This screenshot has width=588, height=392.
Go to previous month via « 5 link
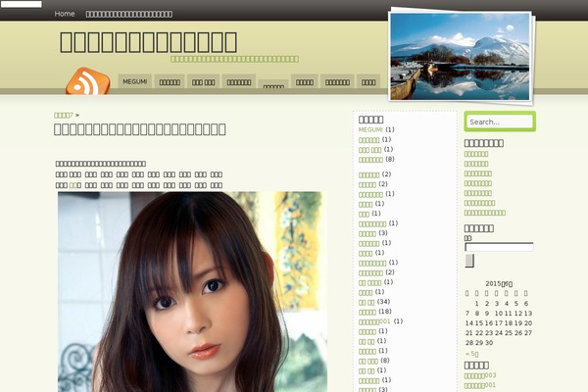tap(471, 354)
